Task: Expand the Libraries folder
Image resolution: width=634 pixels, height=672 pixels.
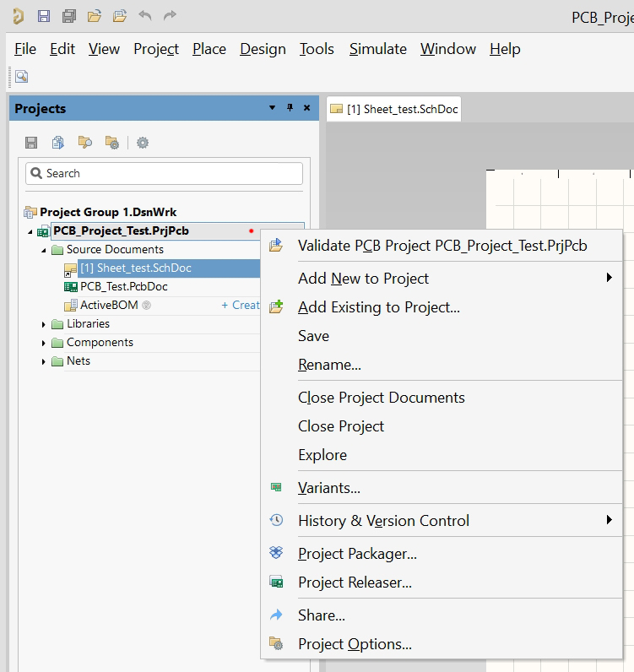Action: 43,325
